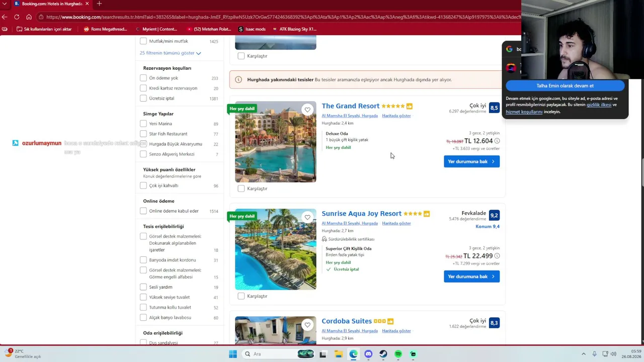Click the volume icon in system tray
Viewport: 644px width, 362px height.
[x=613, y=354]
